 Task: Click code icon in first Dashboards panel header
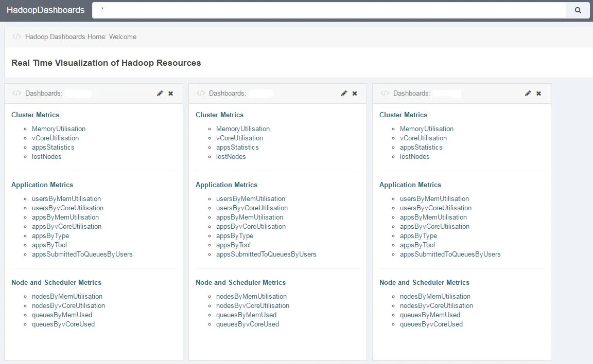16,93
